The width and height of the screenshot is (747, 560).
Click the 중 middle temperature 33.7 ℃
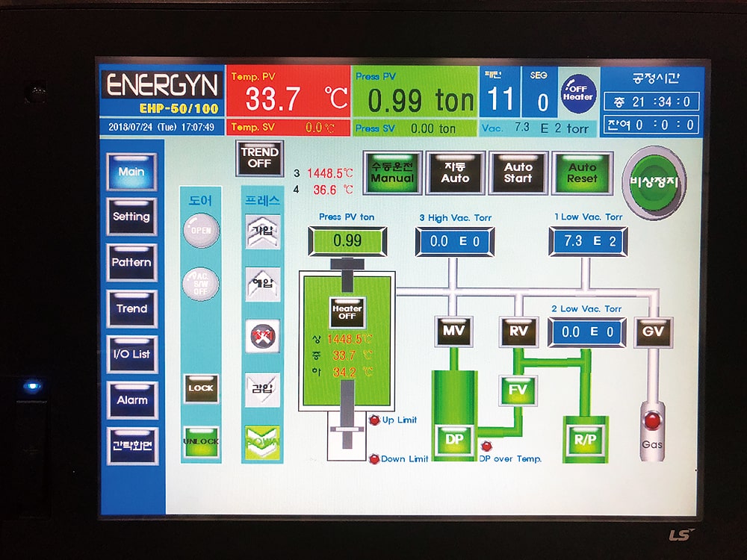point(352,355)
